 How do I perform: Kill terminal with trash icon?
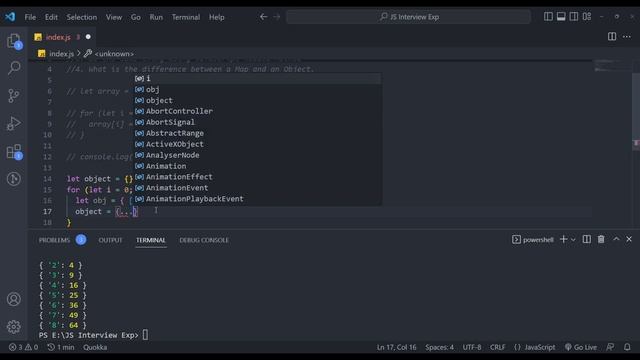[x=601, y=240]
